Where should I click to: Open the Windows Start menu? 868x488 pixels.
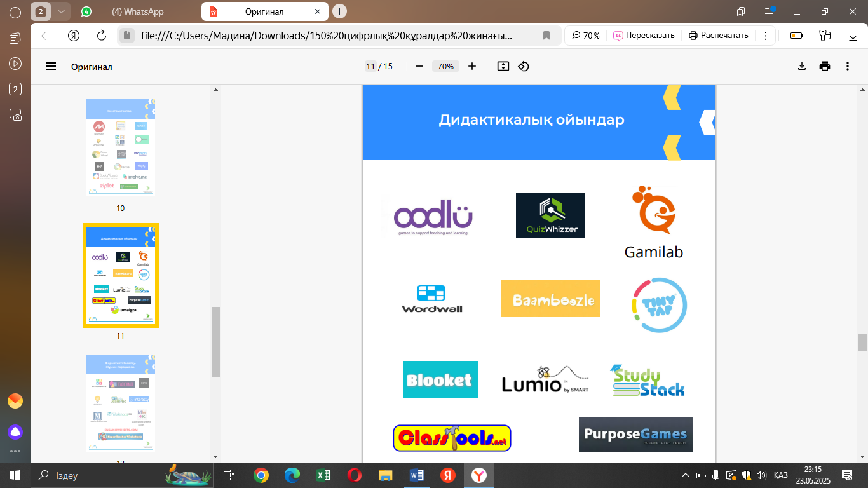15,475
